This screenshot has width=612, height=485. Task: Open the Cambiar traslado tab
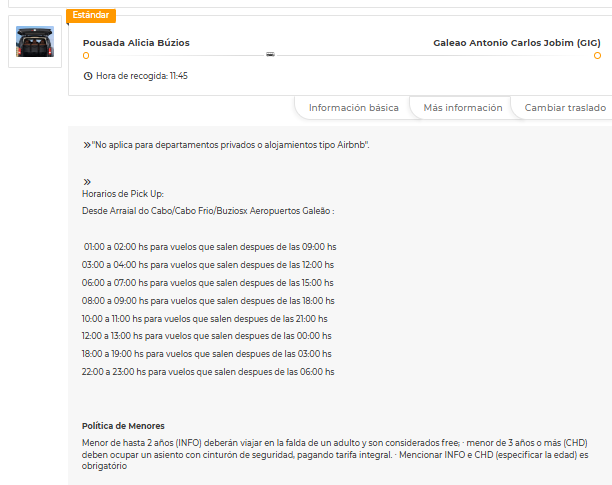565,108
